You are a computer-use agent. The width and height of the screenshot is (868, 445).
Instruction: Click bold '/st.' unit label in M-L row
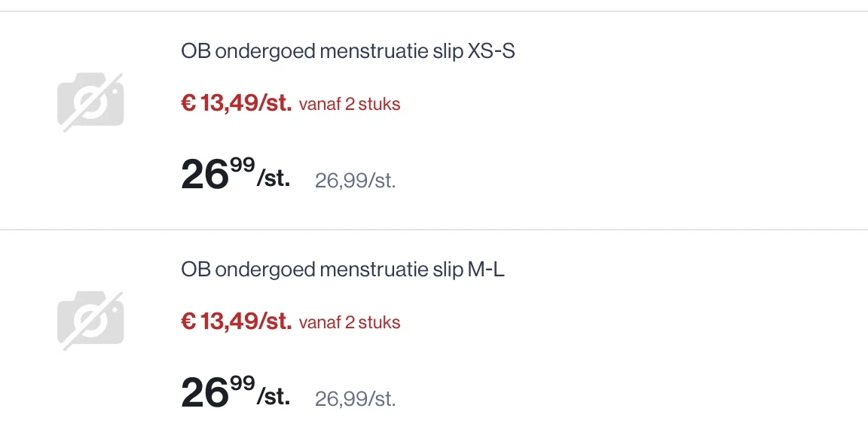pos(274,398)
